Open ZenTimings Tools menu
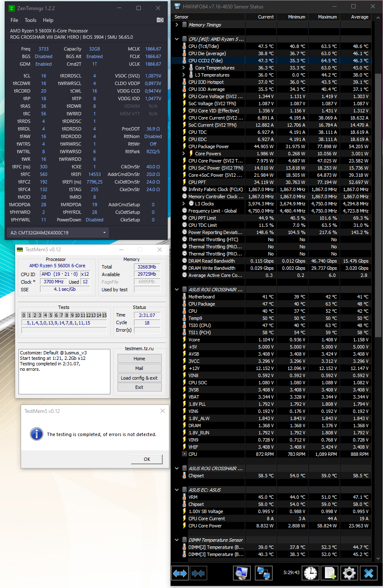The image size is (383, 588). pos(30,20)
